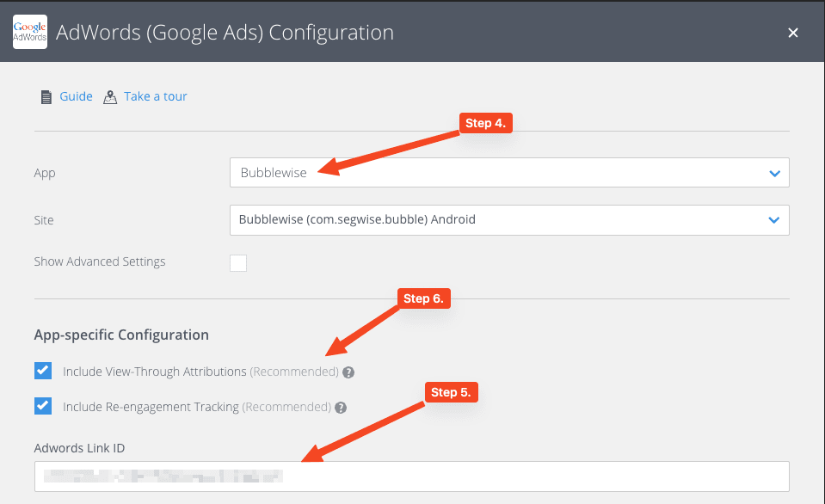This screenshot has height=504, width=825.
Task: Click the Step 5 annotation label
Action: pyautogui.click(x=451, y=392)
